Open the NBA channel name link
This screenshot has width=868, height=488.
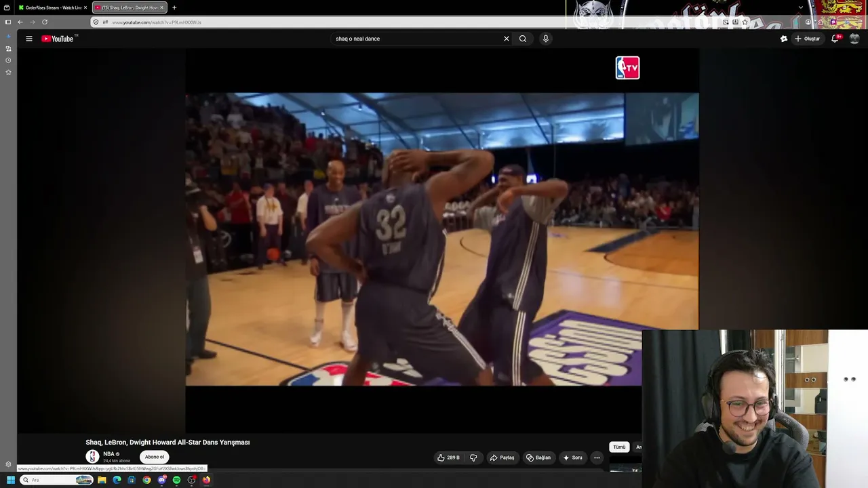pos(108,454)
